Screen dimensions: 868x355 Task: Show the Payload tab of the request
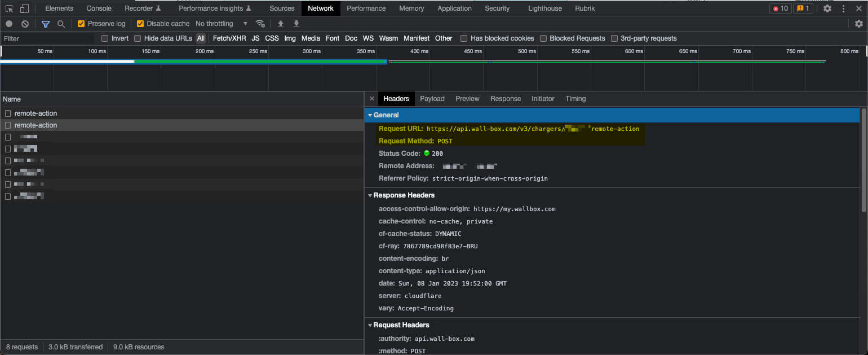432,99
